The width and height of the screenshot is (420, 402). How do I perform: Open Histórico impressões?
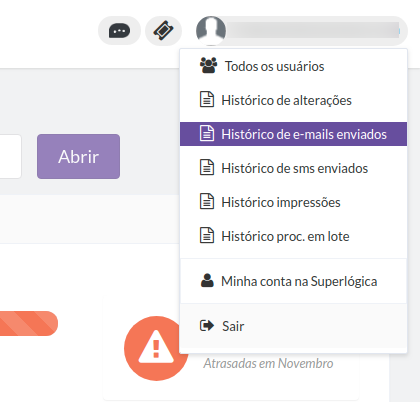pos(293,202)
